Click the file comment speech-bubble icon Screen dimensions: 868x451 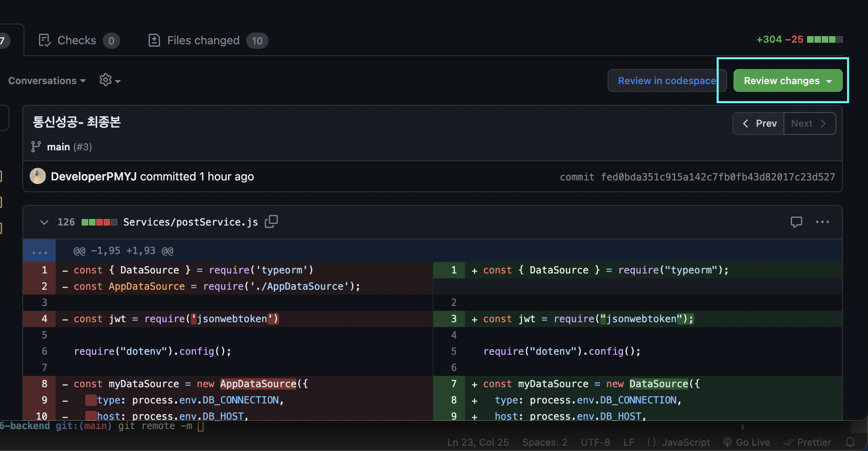796,222
